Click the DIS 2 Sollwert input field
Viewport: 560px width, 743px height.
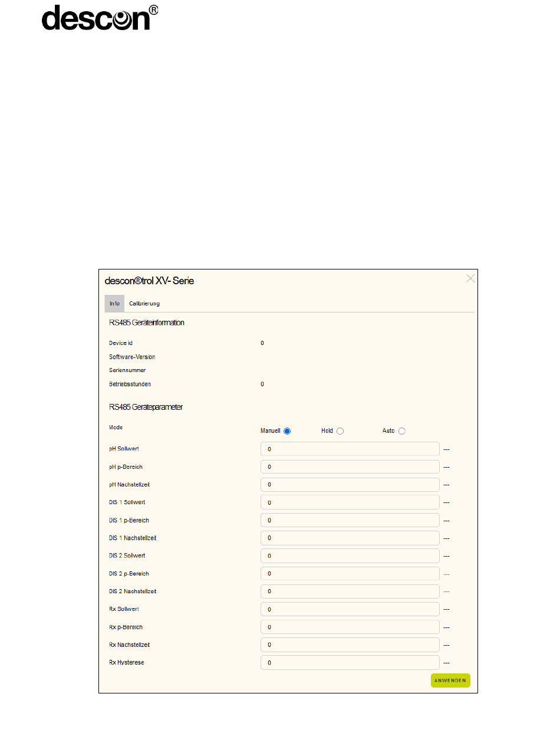350,555
